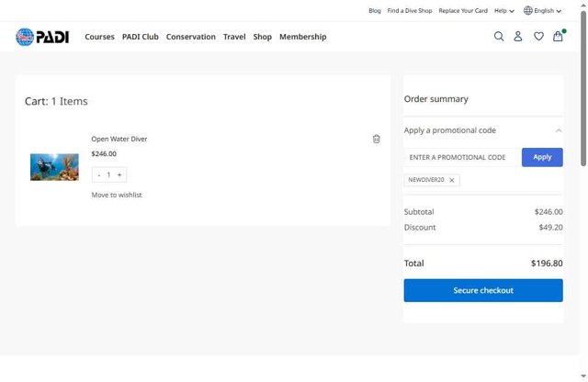Image resolution: width=588 pixels, height=382 pixels.
Task: Open the Membership menu
Action: pyautogui.click(x=302, y=37)
